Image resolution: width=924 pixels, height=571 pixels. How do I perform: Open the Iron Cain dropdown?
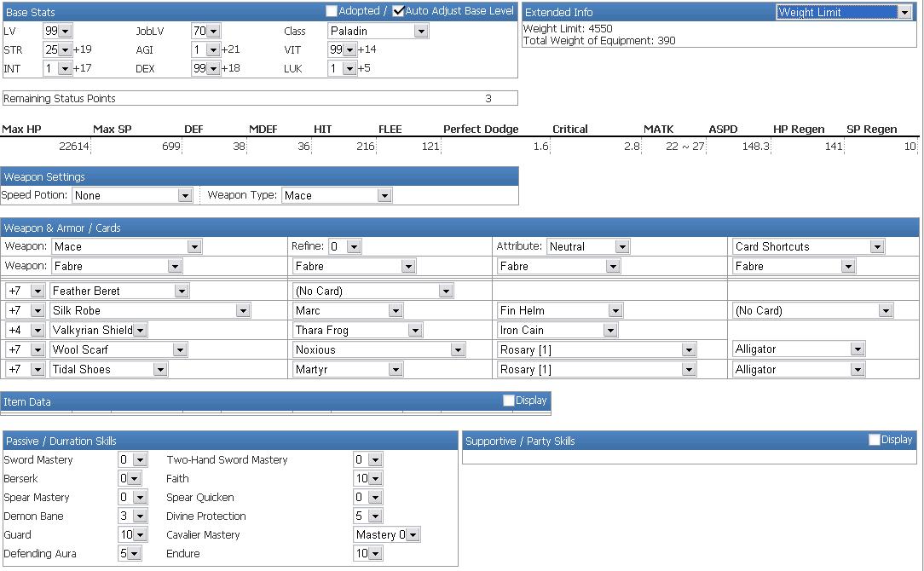(x=557, y=330)
